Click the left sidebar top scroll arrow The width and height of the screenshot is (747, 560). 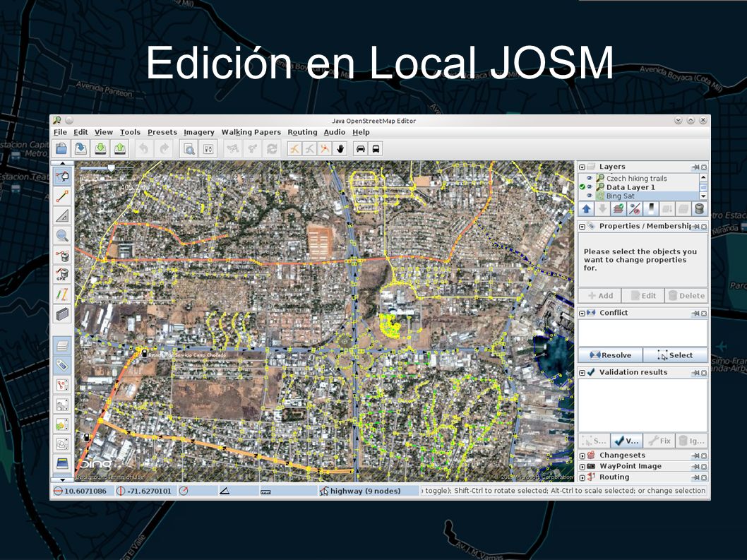click(62, 163)
